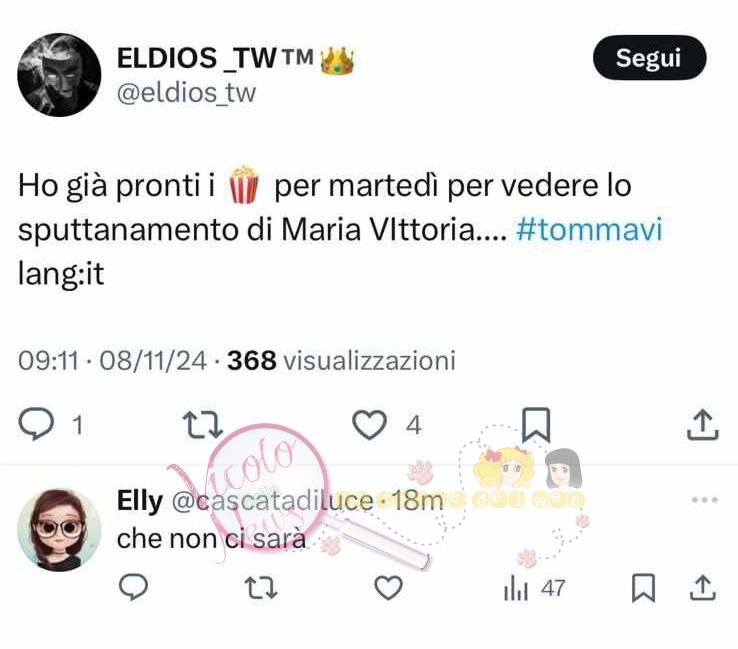Retweet the main tweet by ELDIOS_TW
The height and width of the screenshot is (649, 738).
(x=202, y=425)
